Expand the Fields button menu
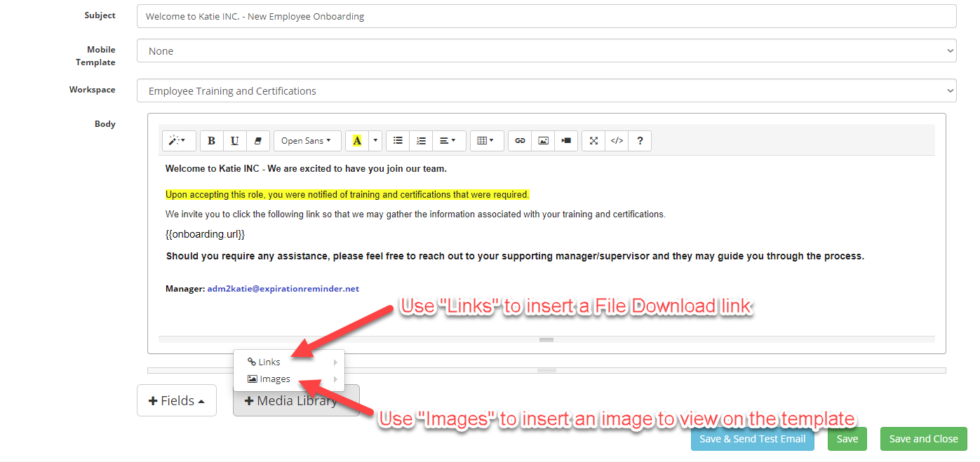980x462 pixels. (x=177, y=400)
